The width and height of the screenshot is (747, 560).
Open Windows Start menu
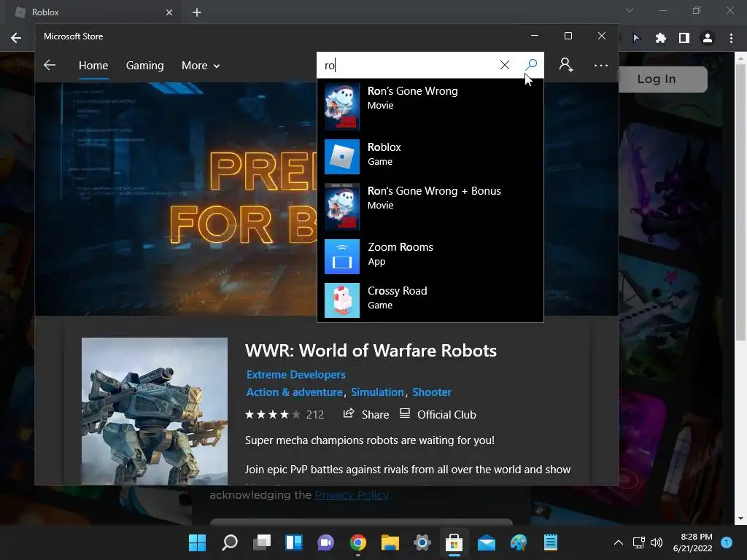point(197,542)
